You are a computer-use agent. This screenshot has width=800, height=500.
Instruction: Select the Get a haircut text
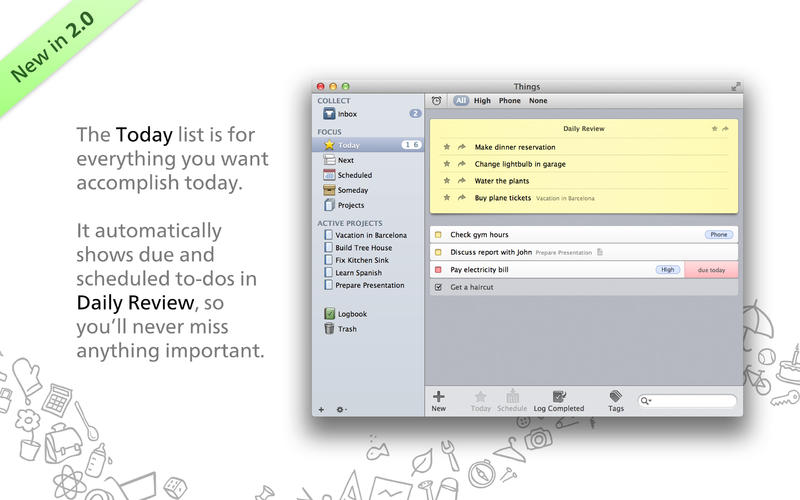click(x=471, y=287)
